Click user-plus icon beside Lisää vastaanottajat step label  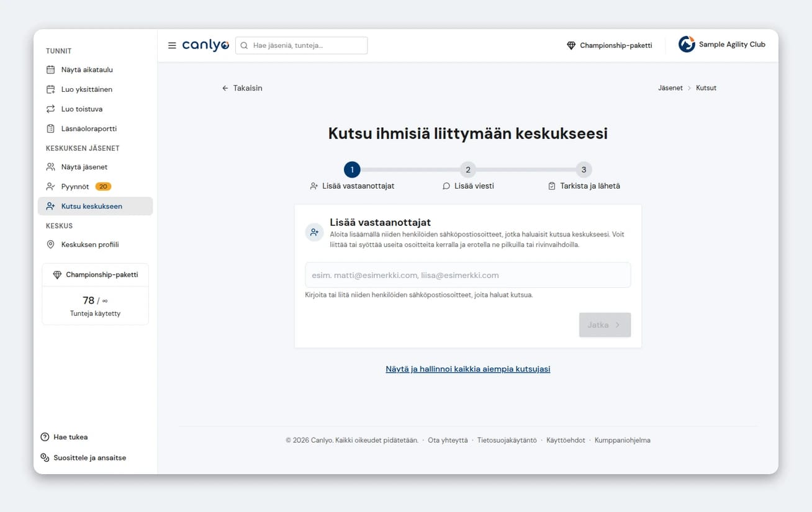(x=314, y=186)
